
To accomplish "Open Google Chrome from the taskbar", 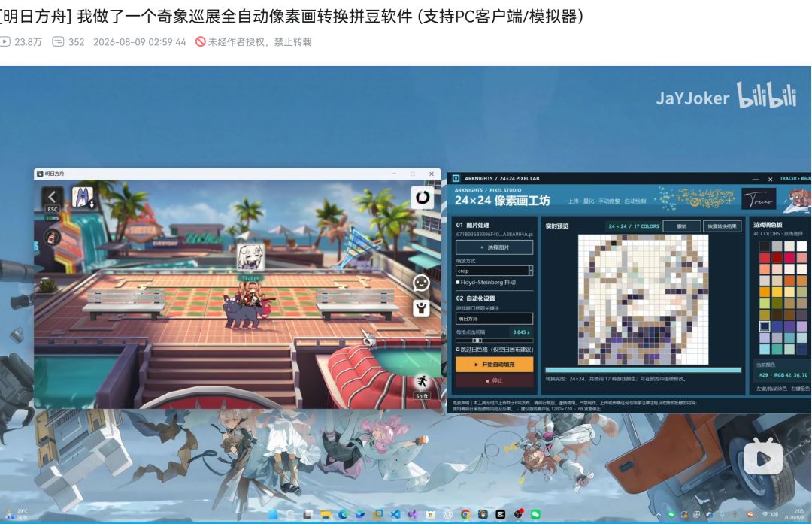I will [465, 514].
